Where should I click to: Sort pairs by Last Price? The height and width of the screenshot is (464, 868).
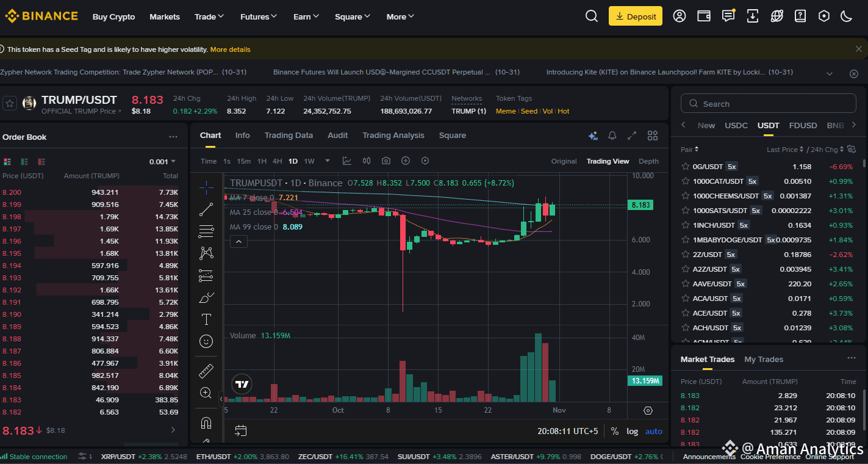pos(785,150)
